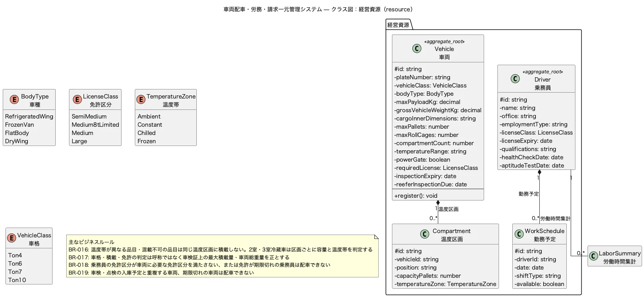The height and width of the screenshot is (297, 644).
Task: Select the Ton10 vehicle class value
Action: click(x=17, y=280)
